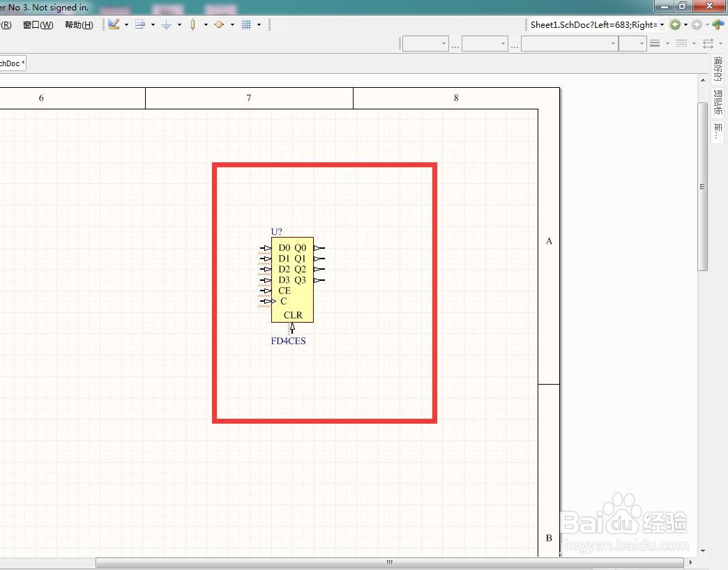Open the address bar history dropdown
Screen dimensions: 728x570
point(662,24)
